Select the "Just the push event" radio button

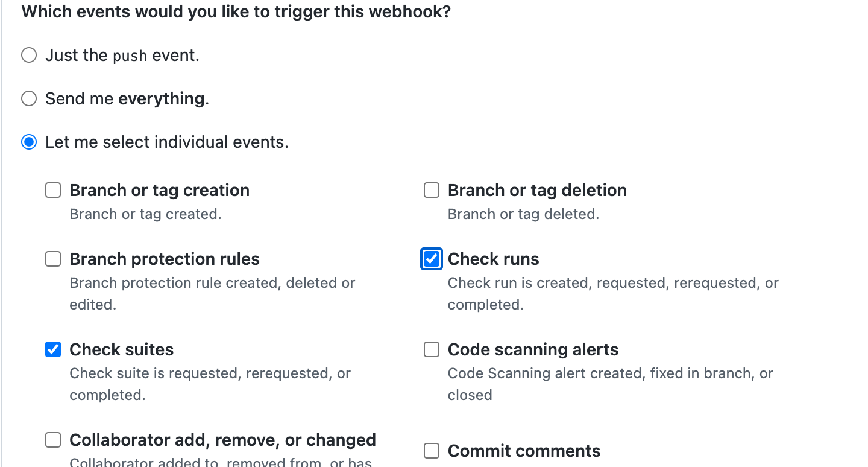(28, 54)
